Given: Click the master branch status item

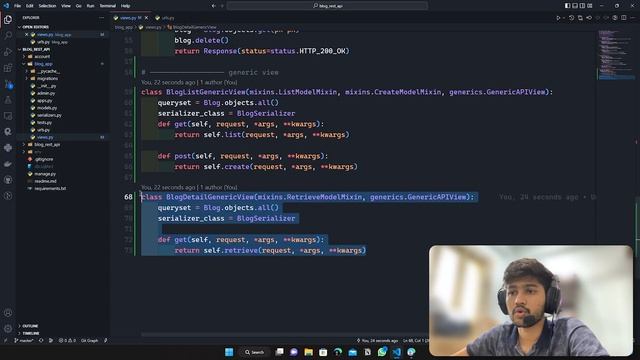Looking at the screenshot, I should pyautogui.click(x=24, y=340).
